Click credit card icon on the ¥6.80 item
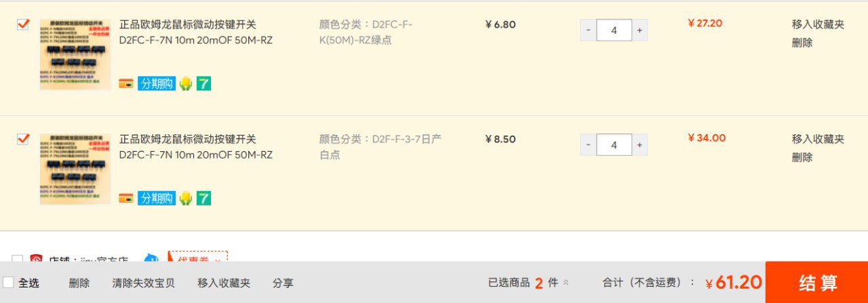 click(x=126, y=83)
